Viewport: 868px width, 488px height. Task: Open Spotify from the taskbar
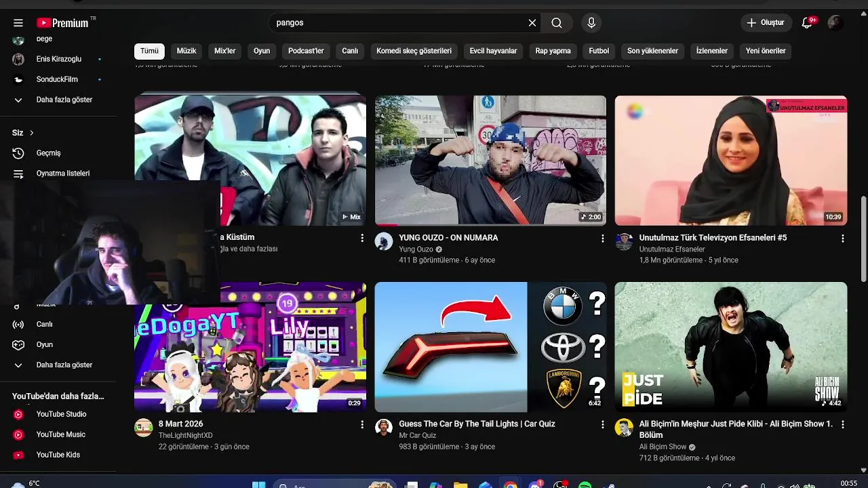point(585,485)
